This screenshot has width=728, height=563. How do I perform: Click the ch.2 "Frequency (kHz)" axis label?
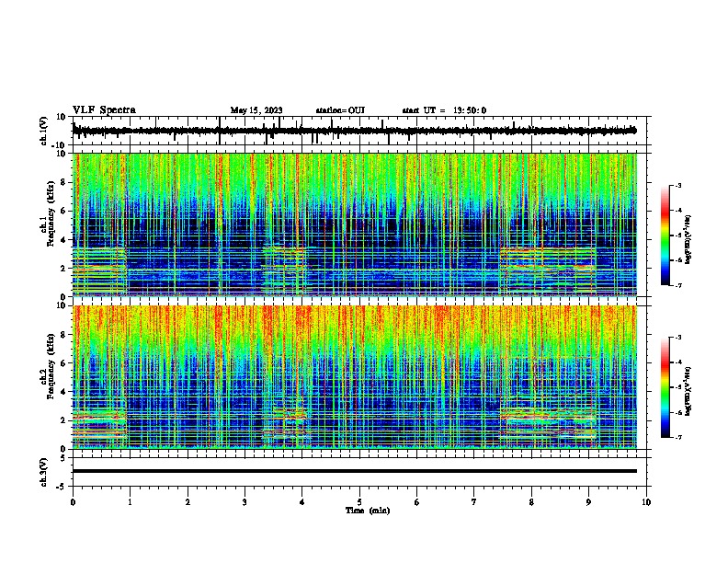point(51,366)
